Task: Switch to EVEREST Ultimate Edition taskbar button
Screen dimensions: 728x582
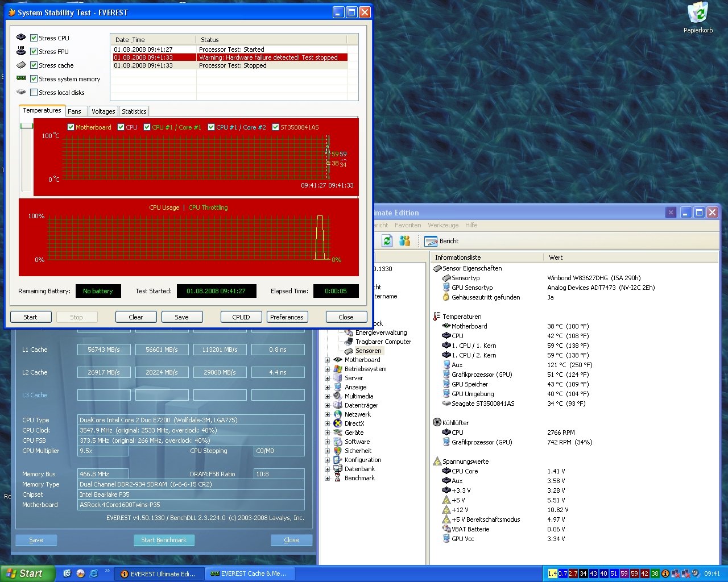Action: (159, 573)
